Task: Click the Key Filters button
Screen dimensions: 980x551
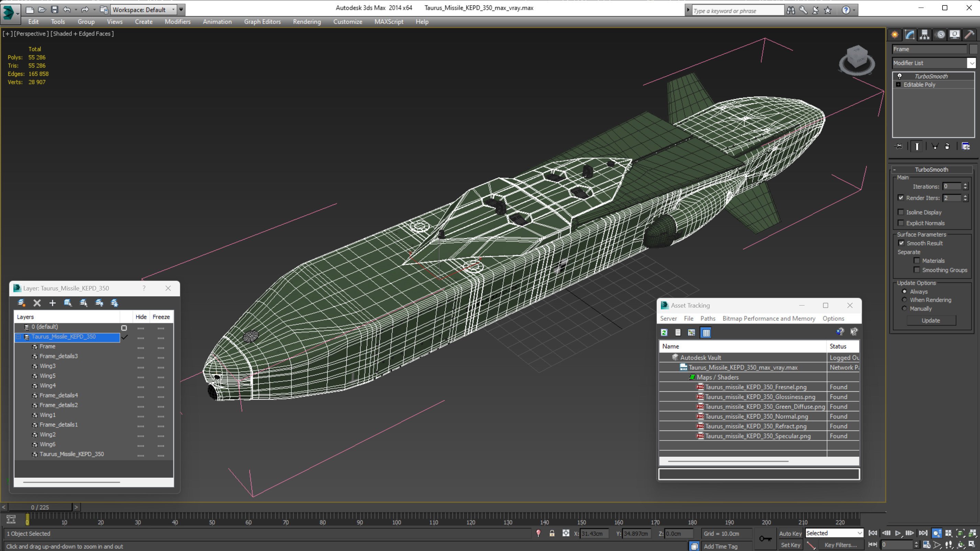Action: pos(841,545)
